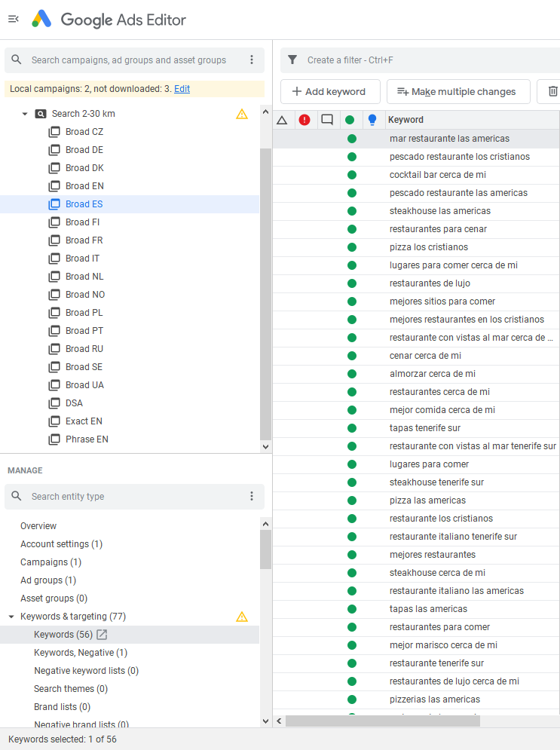Sort by the green status column header
Viewport: 560px width, 750px height.
click(x=350, y=120)
